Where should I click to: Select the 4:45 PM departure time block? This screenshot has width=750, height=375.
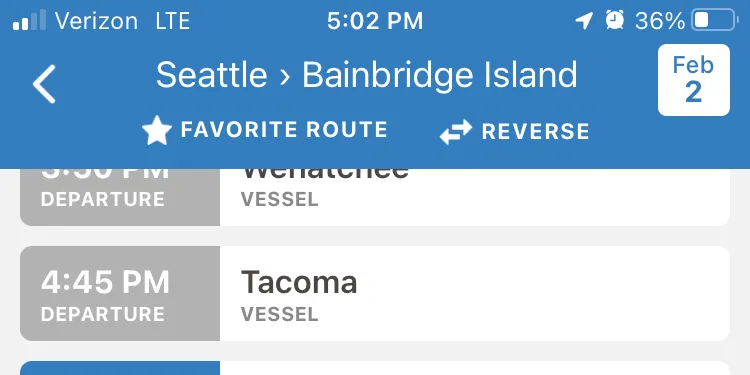[x=120, y=294]
